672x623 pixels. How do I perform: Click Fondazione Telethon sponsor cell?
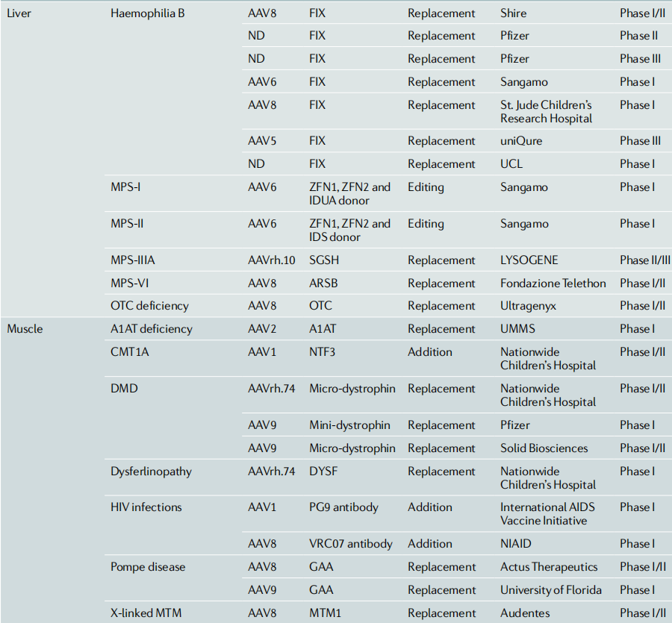coord(553,284)
